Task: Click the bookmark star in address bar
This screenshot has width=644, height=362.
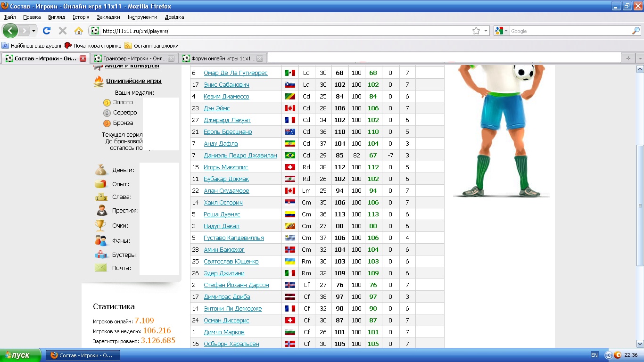Action: [476, 31]
